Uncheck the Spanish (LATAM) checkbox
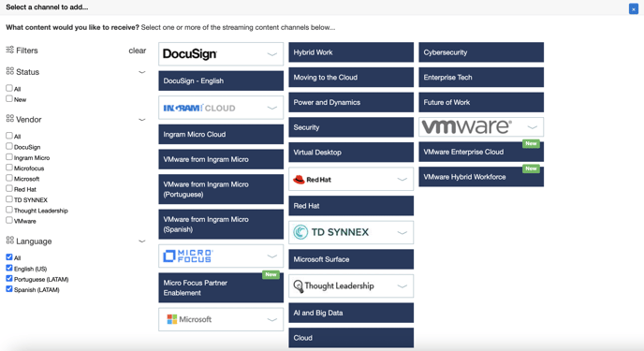Viewport: 644px width, 351px height. [9, 289]
